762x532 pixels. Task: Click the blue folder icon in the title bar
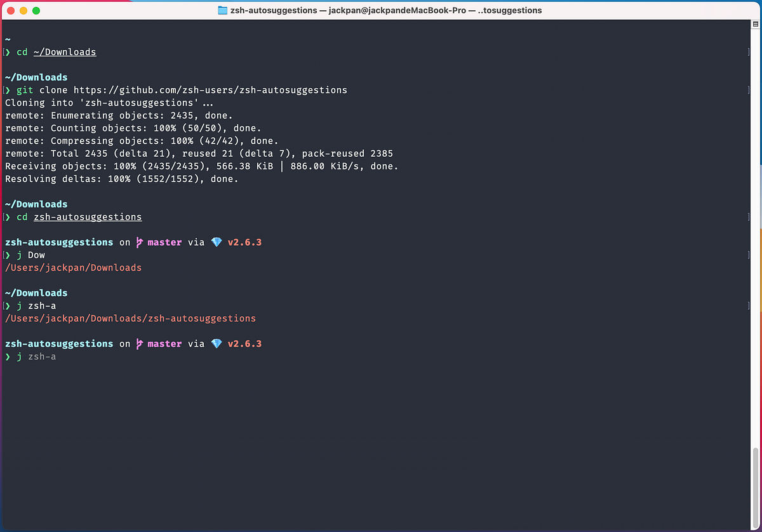coord(222,10)
